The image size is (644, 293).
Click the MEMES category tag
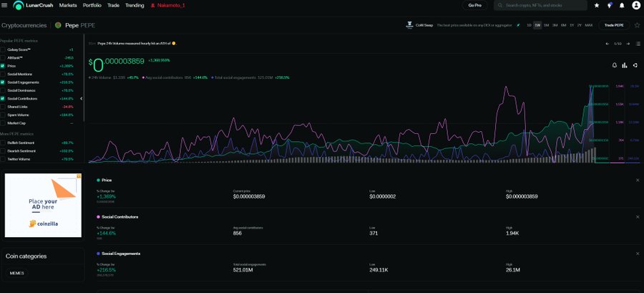click(17, 273)
